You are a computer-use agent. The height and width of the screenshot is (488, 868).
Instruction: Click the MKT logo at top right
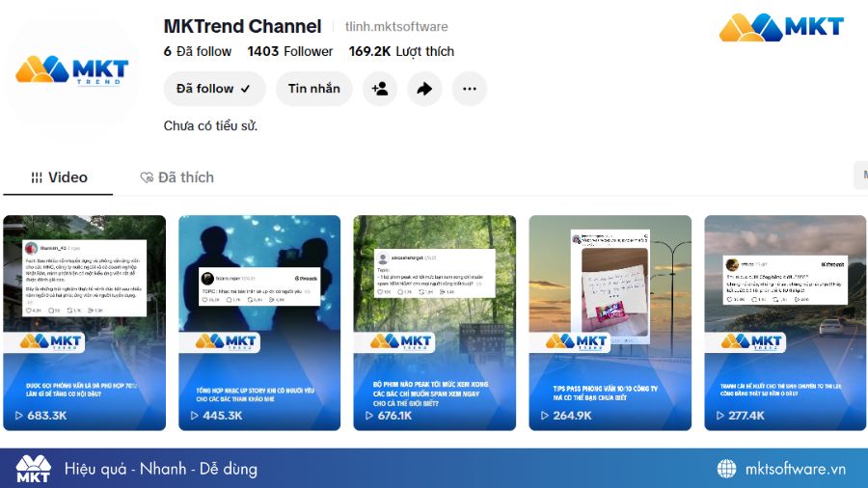pos(781,27)
